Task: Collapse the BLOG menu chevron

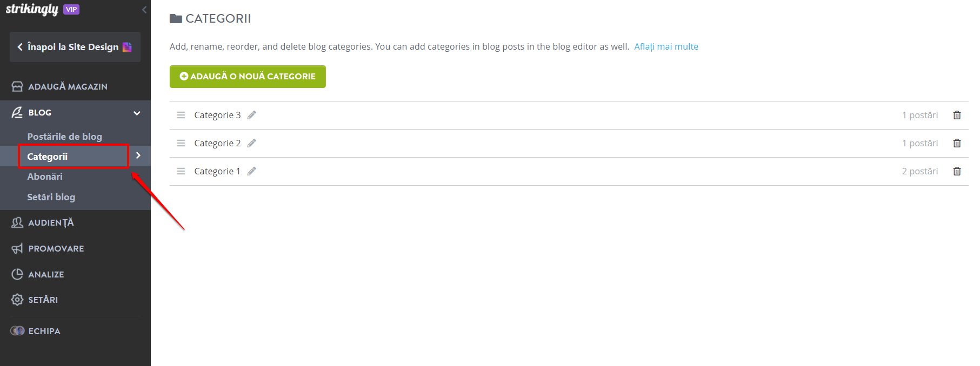Action: [137, 113]
